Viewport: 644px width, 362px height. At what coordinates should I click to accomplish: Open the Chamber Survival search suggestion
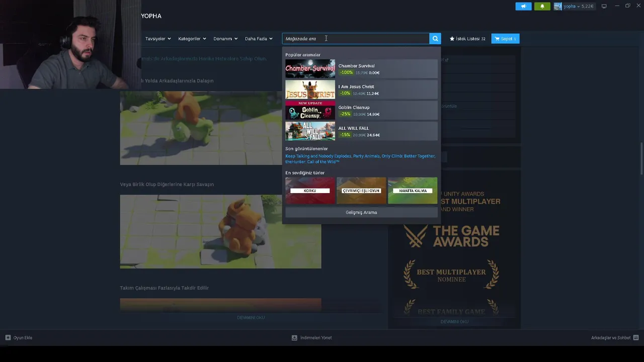point(361,69)
